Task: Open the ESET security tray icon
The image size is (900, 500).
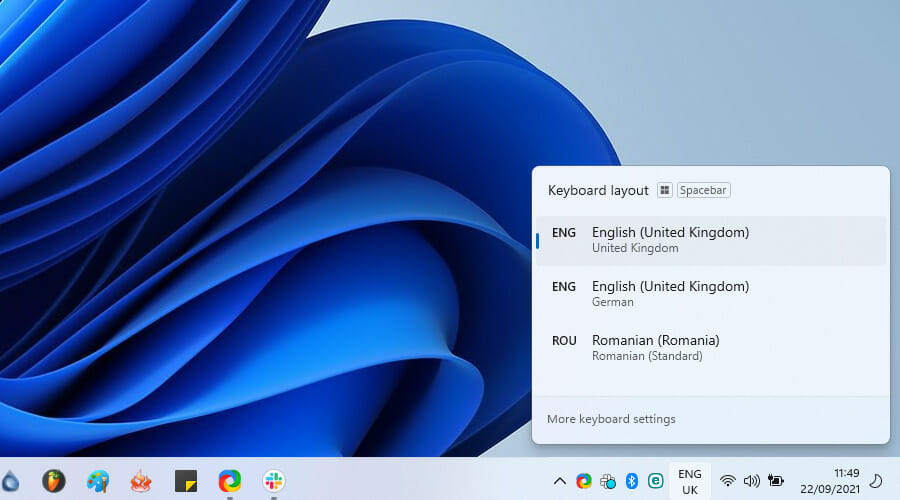Action: [x=656, y=481]
